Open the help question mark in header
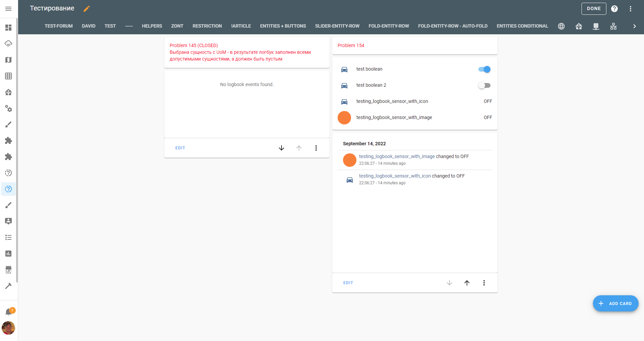The image size is (644, 341). [614, 9]
